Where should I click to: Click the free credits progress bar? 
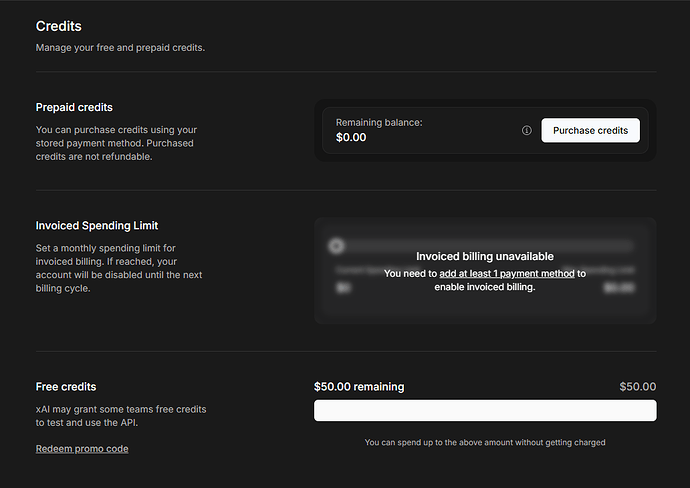(485, 411)
